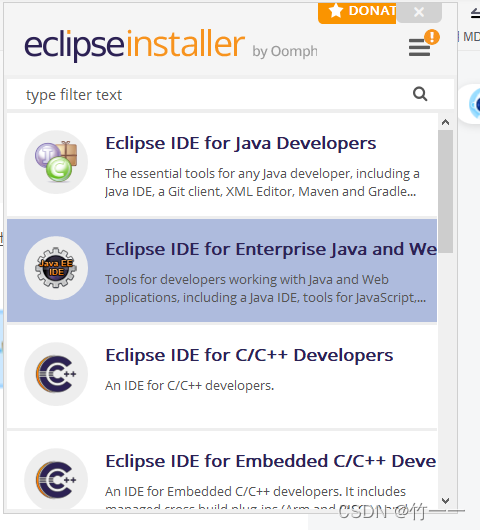Select the Embedded C/C++ package icon

[x=56, y=480]
